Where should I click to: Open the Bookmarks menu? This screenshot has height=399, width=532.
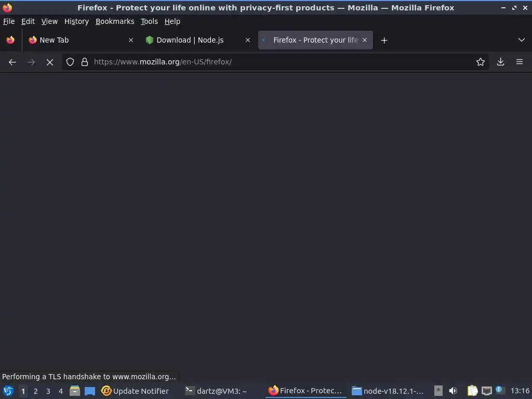tap(115, 21)
